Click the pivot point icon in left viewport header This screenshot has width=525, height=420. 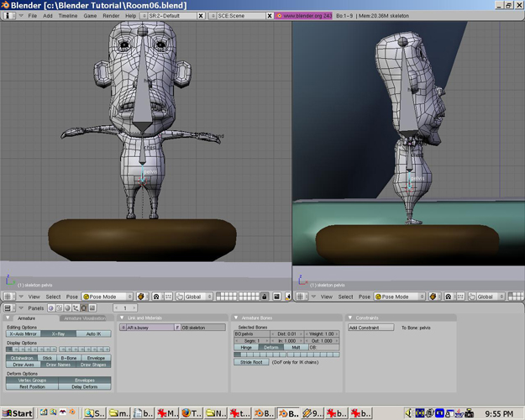coord(155,297)
